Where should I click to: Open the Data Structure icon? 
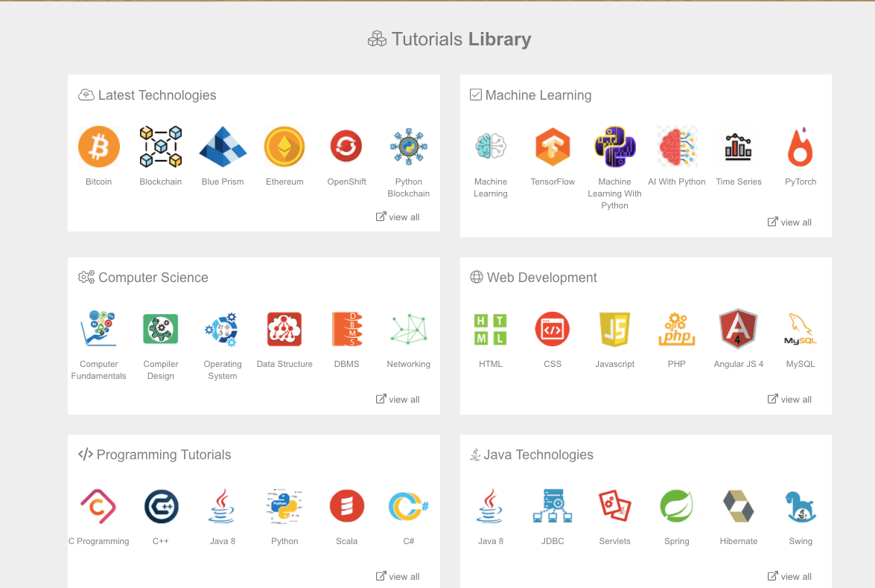[x=284, y=328]
